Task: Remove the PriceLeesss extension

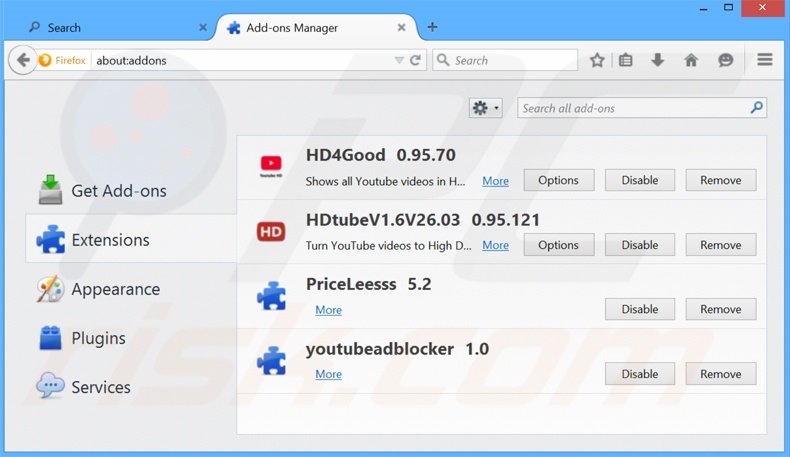Action: [721, 309]
